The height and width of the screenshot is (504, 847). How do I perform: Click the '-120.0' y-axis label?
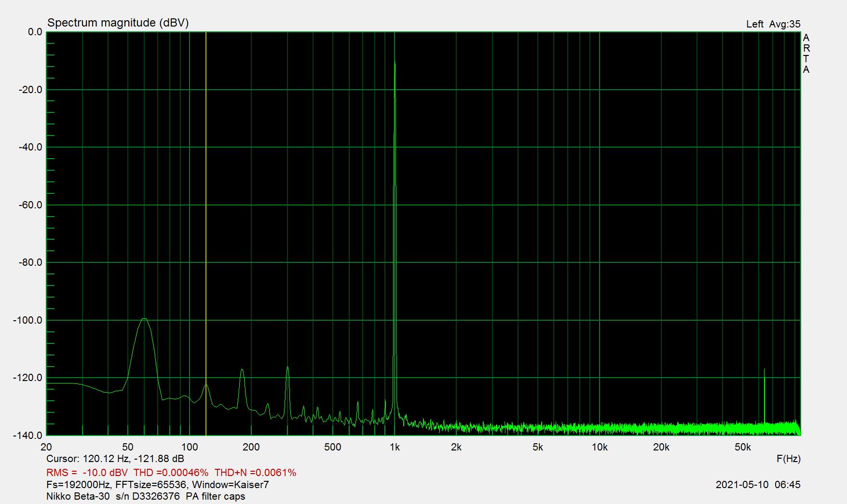tap(28, 378)
